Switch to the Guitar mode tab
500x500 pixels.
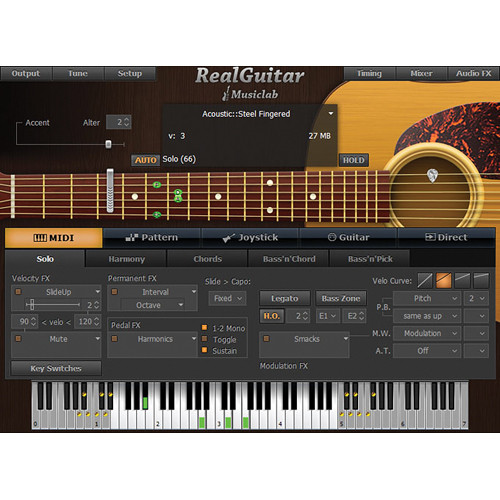click(349, 238)
